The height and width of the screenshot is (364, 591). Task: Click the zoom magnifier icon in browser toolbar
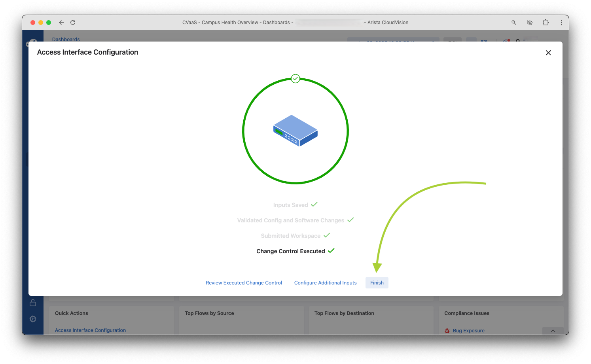click(x=513, y=23)
